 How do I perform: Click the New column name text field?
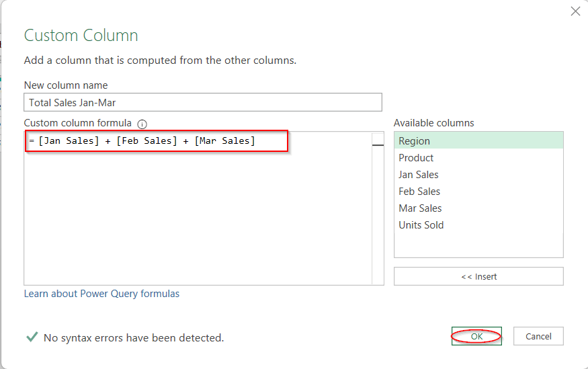click(202, 102)
